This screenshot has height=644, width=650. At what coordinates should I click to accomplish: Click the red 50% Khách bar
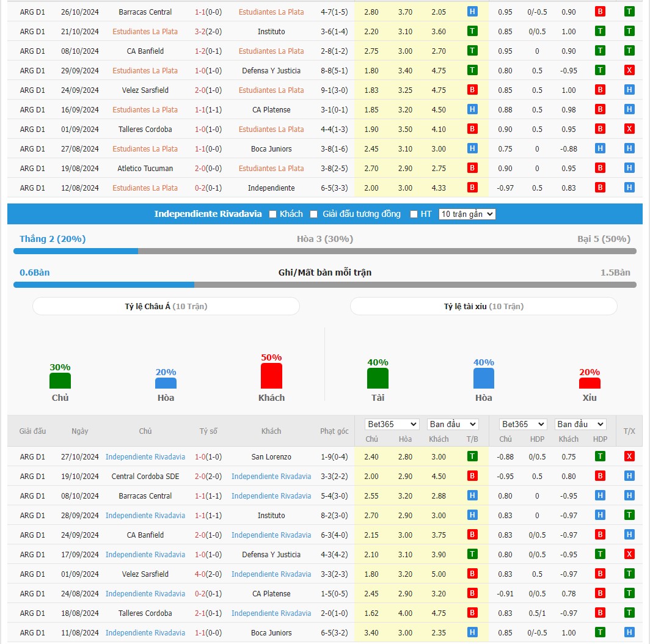click(271, 376)
